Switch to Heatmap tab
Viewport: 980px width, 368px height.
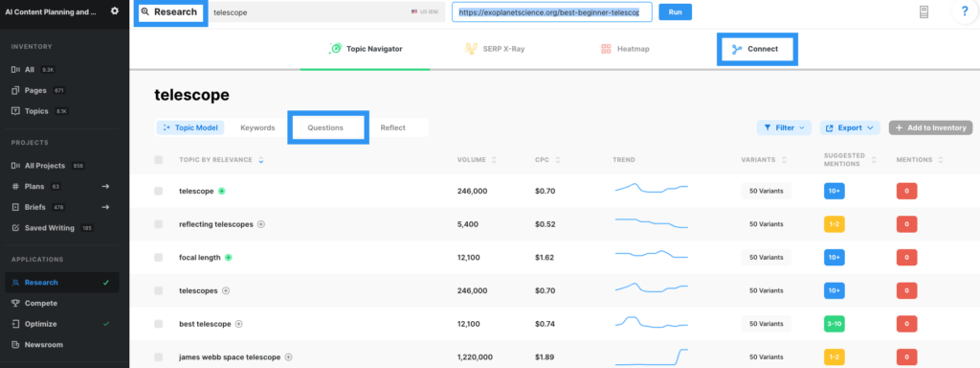[625, 48]
